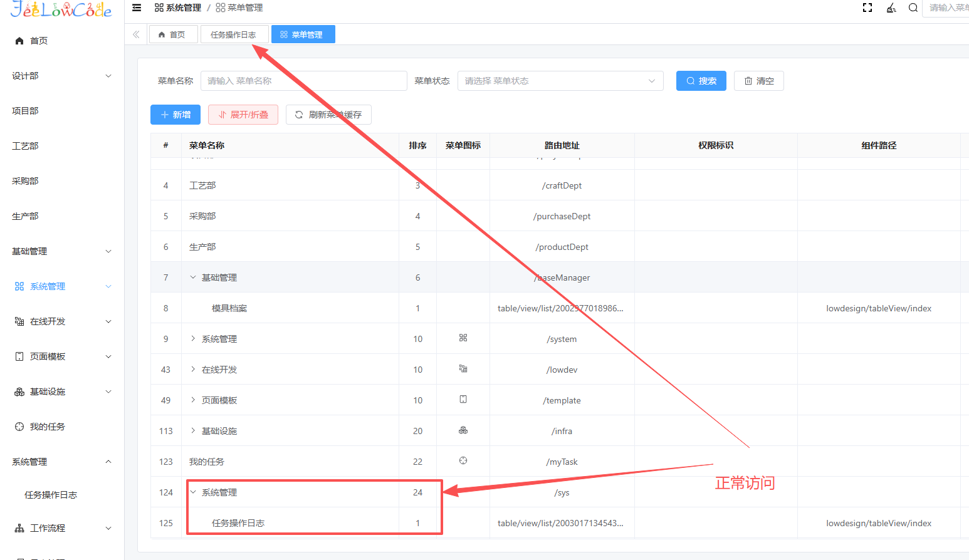The image size is (969, 560).
Task: Open 菜单状态 dropdown selector
Action: pyautogui.click(x=560, y=81)
